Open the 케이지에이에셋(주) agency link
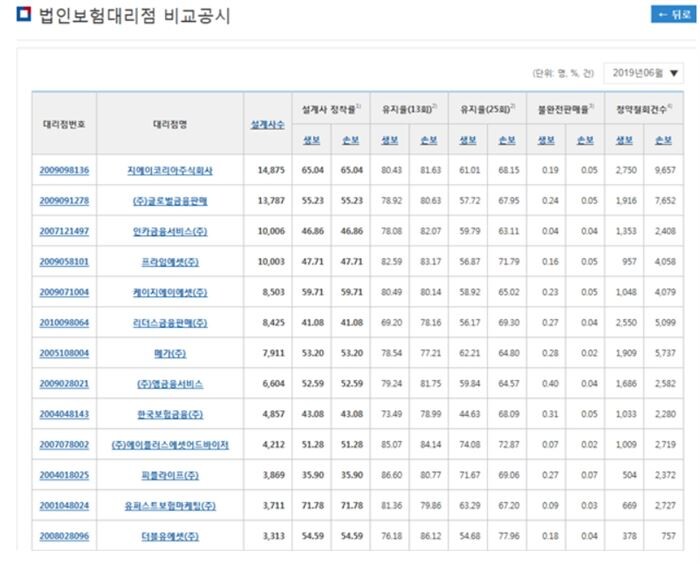 coord(170,292)
